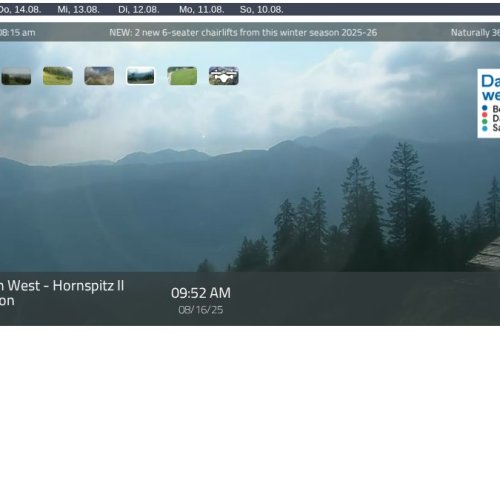
Task: Select the So, 10.08. date tab
Action: [x=262, y=10]
